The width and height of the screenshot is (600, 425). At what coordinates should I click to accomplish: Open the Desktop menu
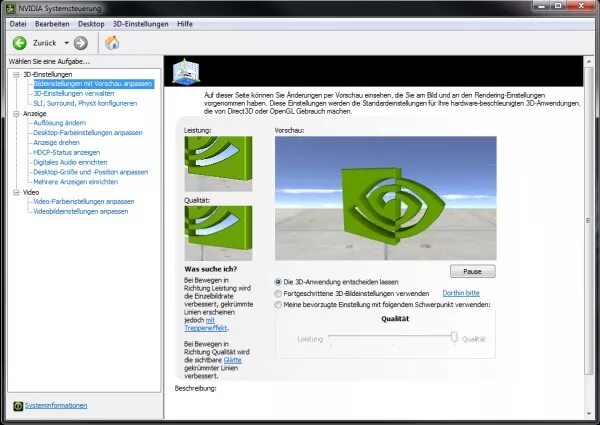[91, 24]
